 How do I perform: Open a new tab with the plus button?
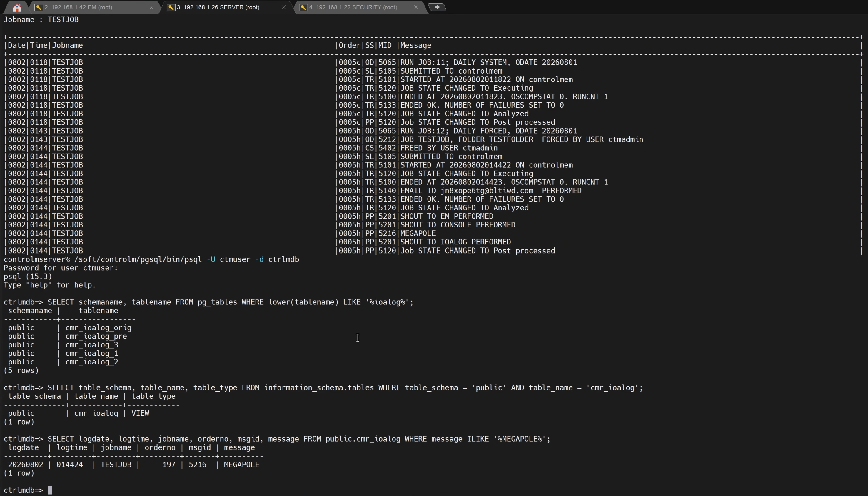pyautogui.click(x=438, y=7)
